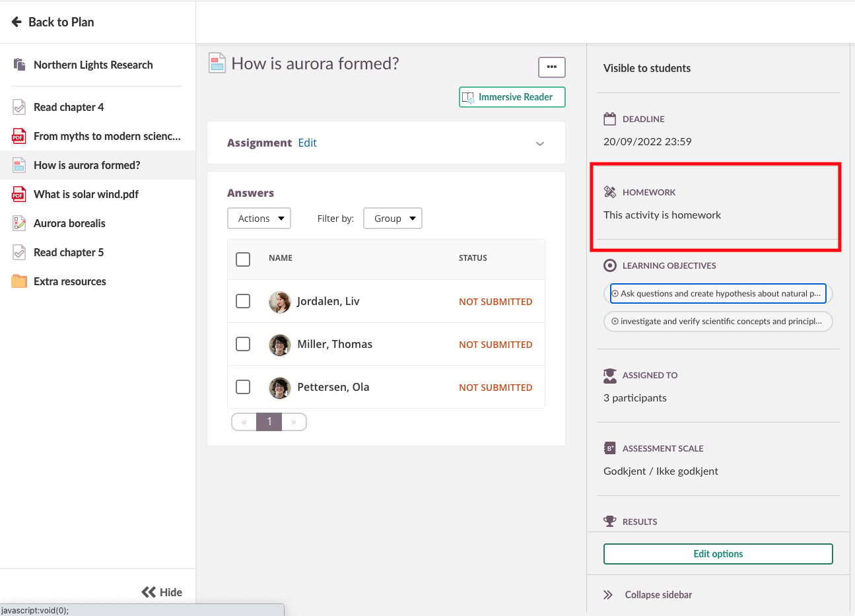Click Liv Jordalen's profile picture
Screen dimensions: 855x616
[280, 302]
